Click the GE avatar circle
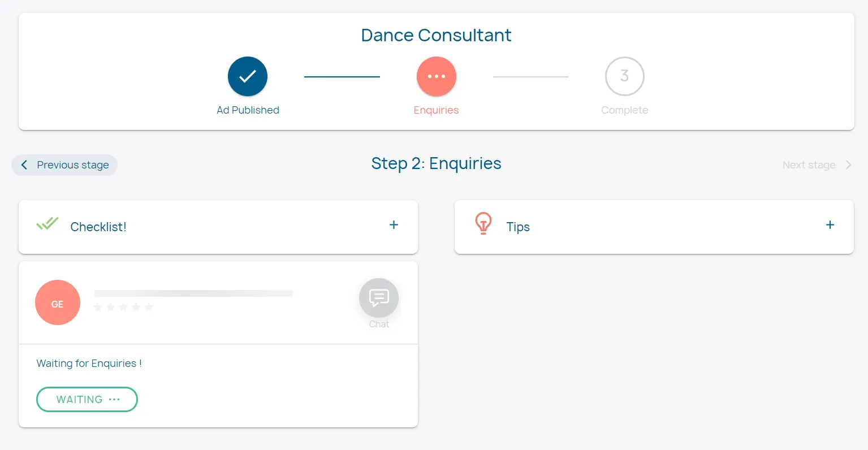This screenshot has height=450, width=868. tap(58, 302)
